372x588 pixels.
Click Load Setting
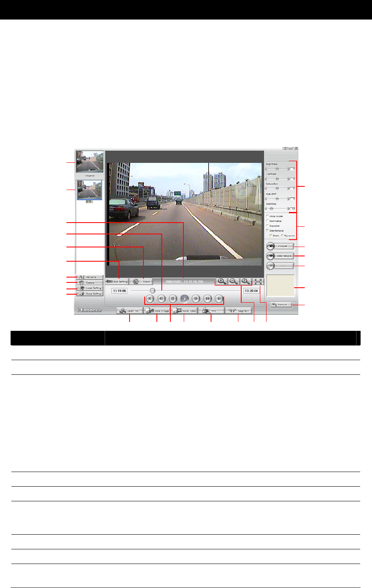(x=90, y=288)
